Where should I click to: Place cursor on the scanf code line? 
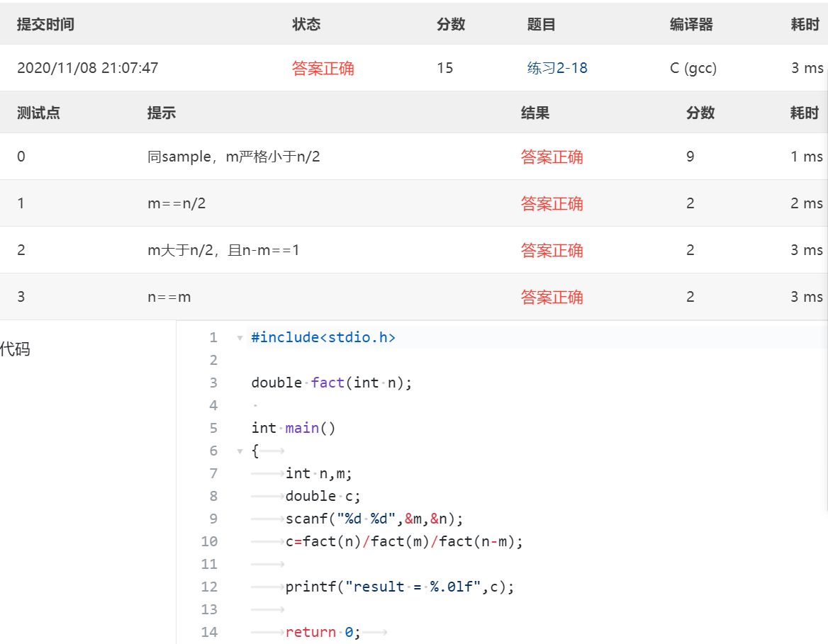[x=374, y=519]
